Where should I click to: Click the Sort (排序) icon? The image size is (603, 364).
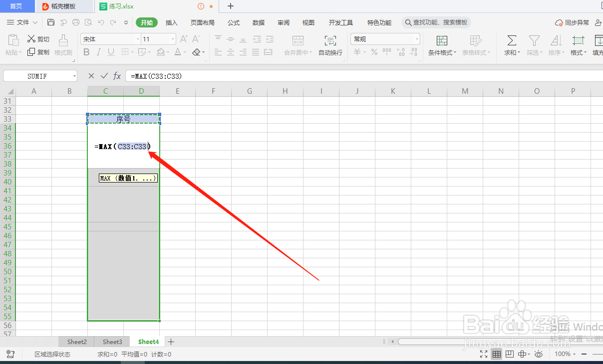556,40
